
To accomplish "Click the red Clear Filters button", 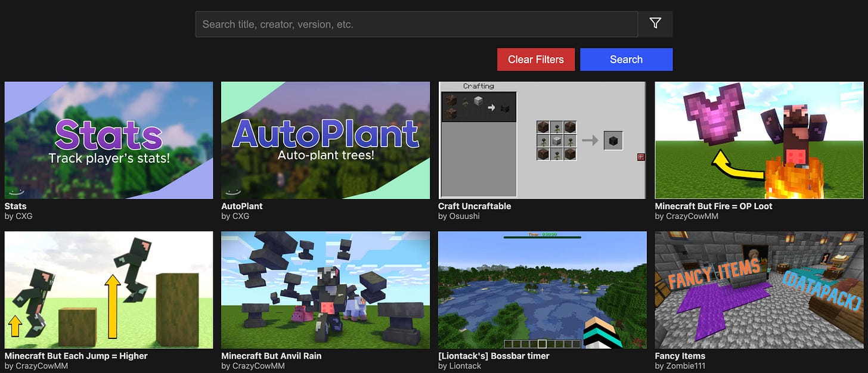I will [536, 60].
